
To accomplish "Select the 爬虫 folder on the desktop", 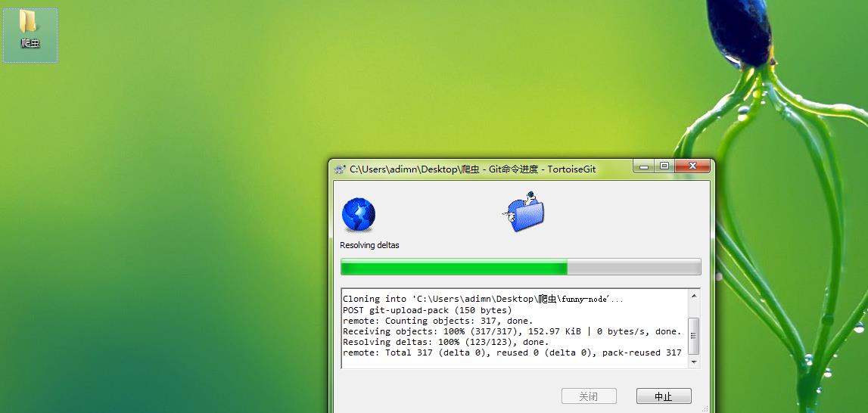I will (30, 35).
